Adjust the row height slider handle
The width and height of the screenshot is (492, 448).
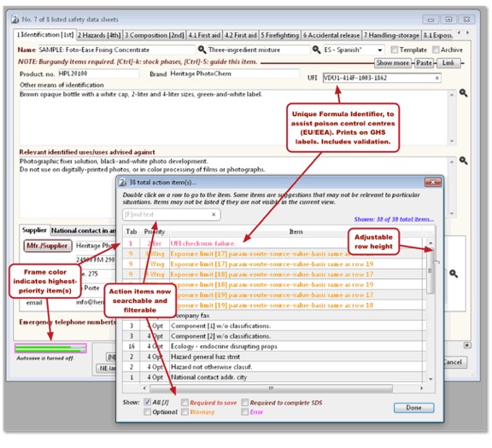coord(436,262)
